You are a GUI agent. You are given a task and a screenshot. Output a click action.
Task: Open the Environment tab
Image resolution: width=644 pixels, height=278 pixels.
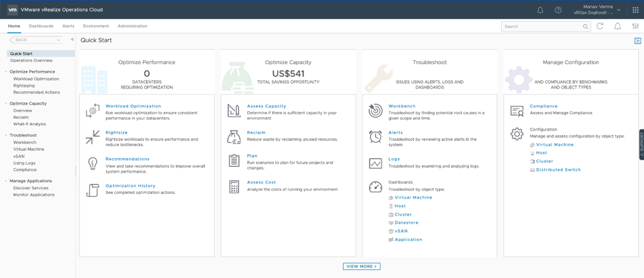pyautogui.click(x=96, y=26)
